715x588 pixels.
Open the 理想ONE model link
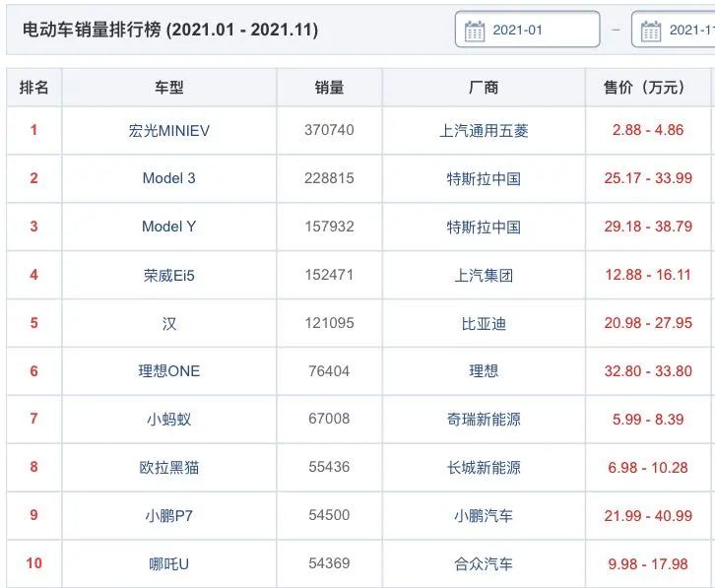[x=168, y=371]
